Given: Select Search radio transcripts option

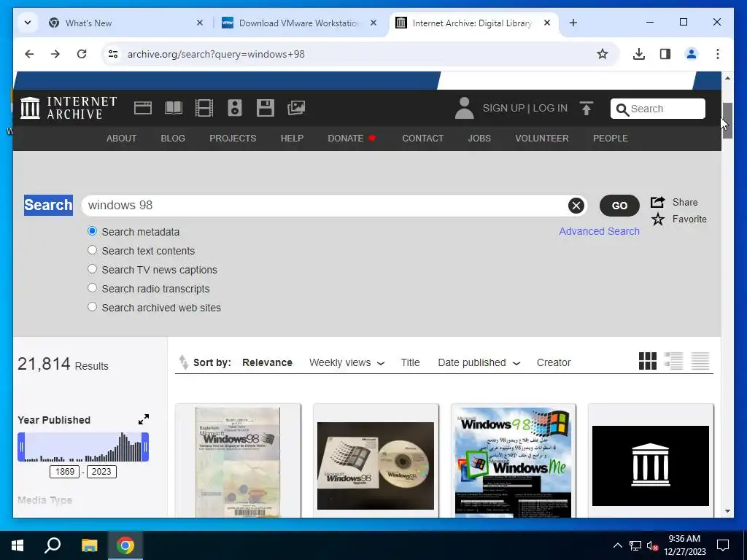Looking at the screenshot, I should 93,288.
